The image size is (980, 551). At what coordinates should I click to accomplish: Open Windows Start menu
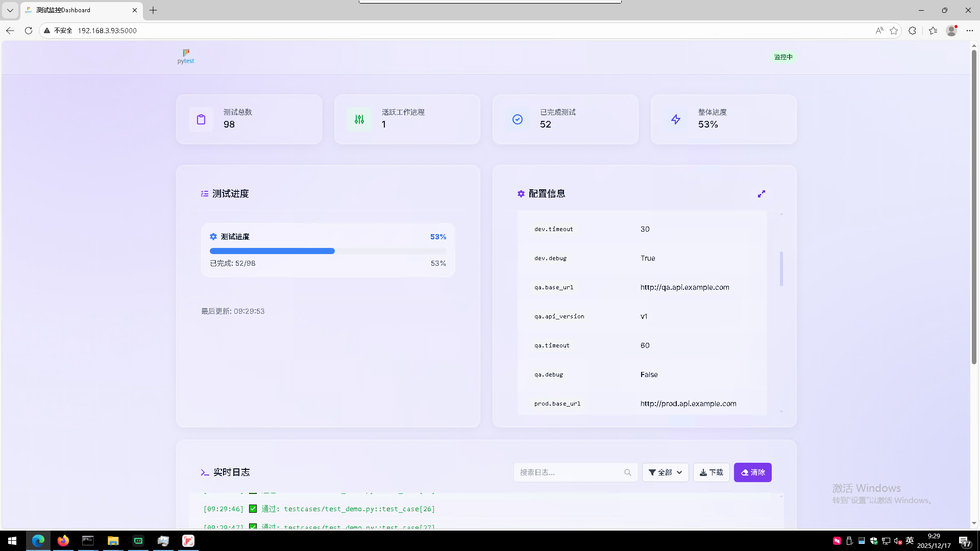[12, 541]
